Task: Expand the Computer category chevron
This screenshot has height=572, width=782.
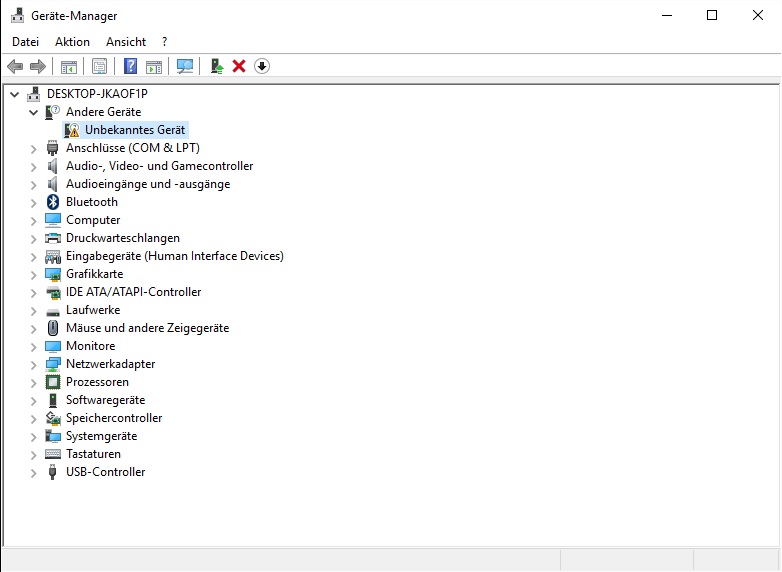Action: point(33,220)
